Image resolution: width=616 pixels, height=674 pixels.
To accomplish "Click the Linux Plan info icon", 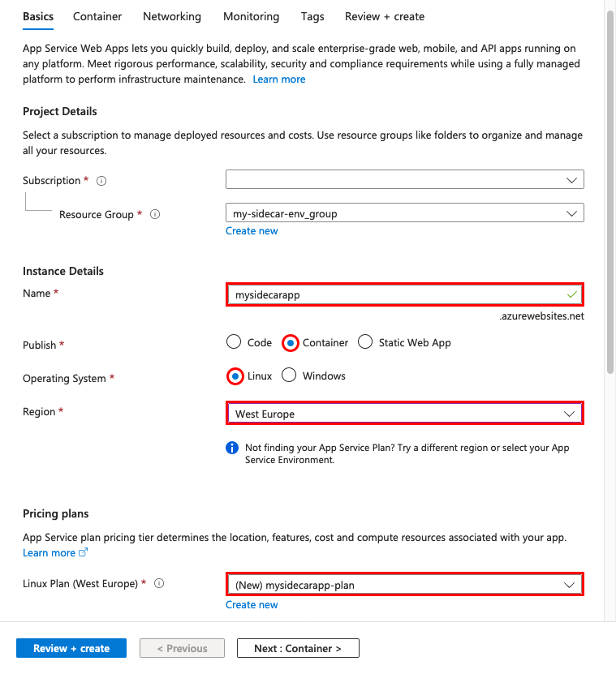I will [x=159, y=583].
